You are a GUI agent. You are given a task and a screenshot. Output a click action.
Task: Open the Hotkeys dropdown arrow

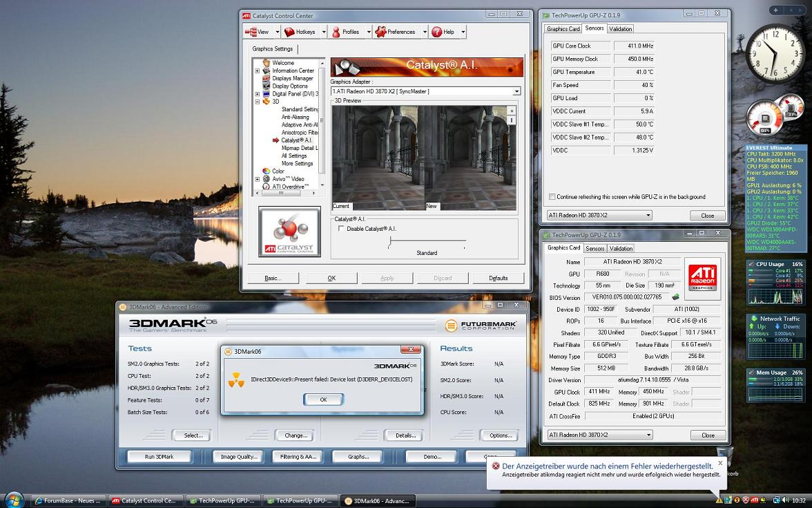[324, 32]
